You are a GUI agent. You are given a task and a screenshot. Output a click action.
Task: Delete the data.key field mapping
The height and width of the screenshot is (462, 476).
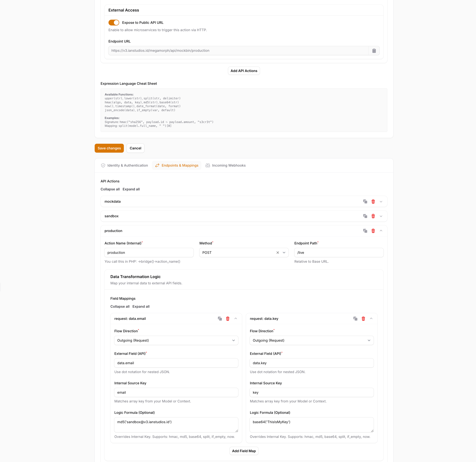click(x=363, y=318)
